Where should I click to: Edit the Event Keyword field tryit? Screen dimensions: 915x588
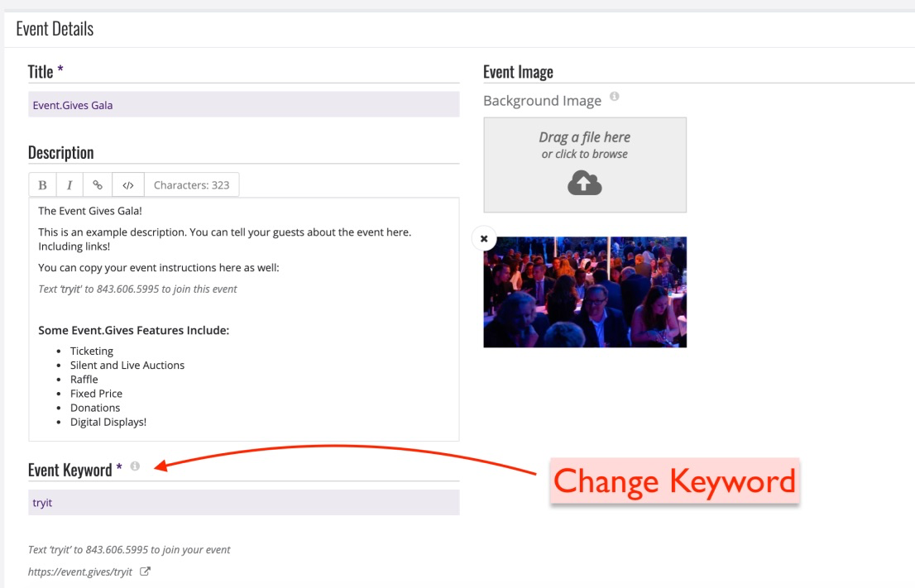(244, 502)
